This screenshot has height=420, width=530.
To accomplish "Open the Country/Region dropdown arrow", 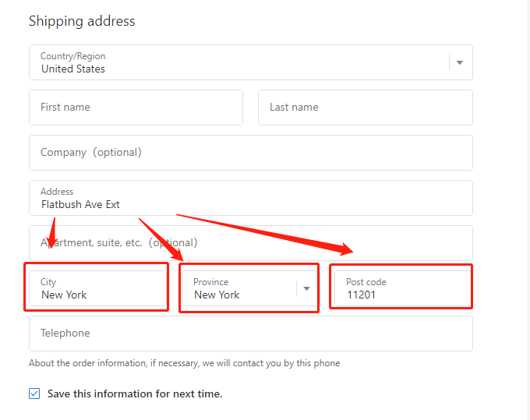I will 459,62.
